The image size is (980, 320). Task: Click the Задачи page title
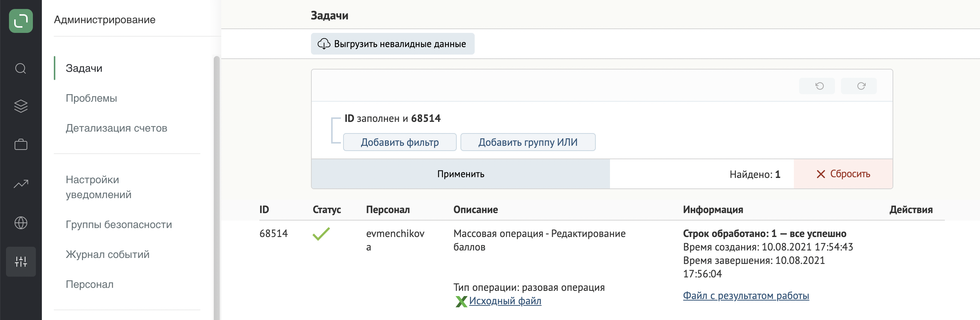[x=329, y=16]
